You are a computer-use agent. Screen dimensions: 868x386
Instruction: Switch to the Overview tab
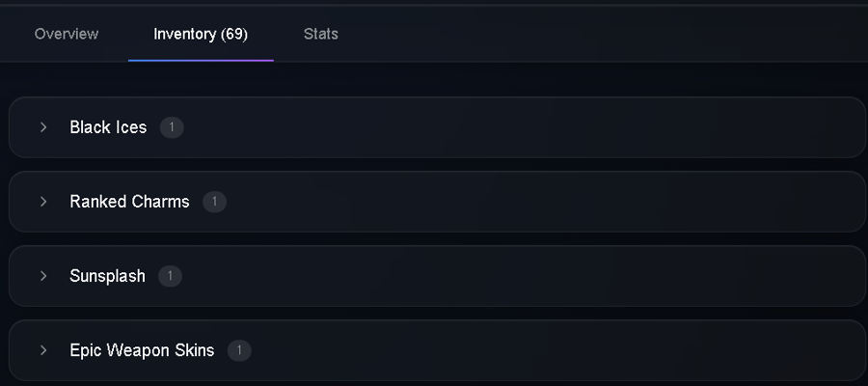(67, 34)
